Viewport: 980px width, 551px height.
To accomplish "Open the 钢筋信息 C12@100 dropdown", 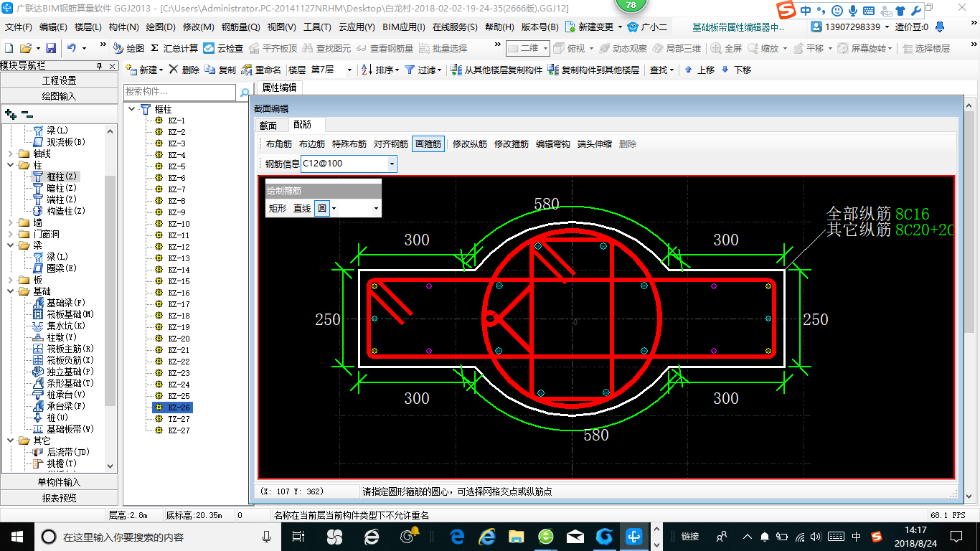I will [x=392, y=164].
